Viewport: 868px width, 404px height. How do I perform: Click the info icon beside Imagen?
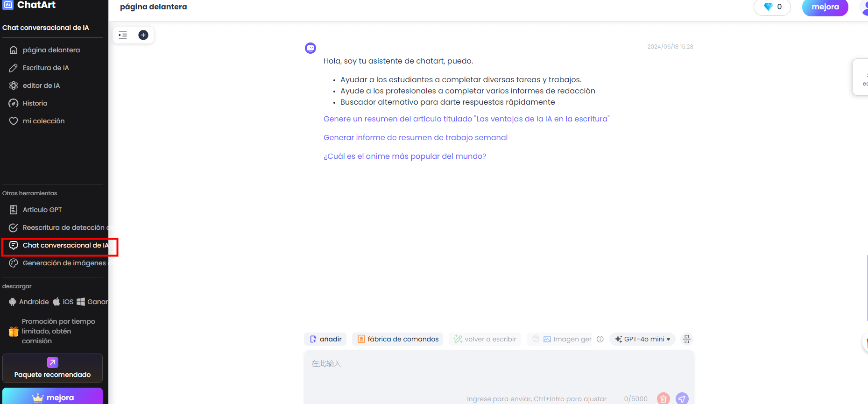[600, 339]
